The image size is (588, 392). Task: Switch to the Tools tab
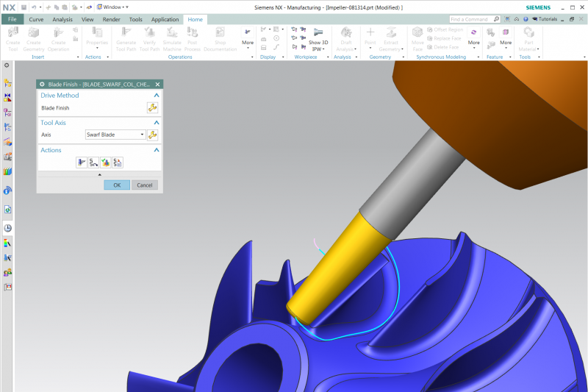point(136,20)
